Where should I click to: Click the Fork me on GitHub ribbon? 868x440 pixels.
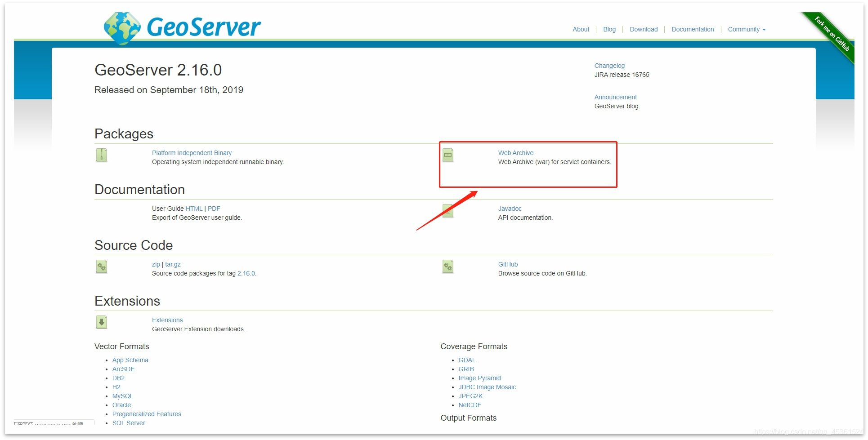(x=832, y=34)
